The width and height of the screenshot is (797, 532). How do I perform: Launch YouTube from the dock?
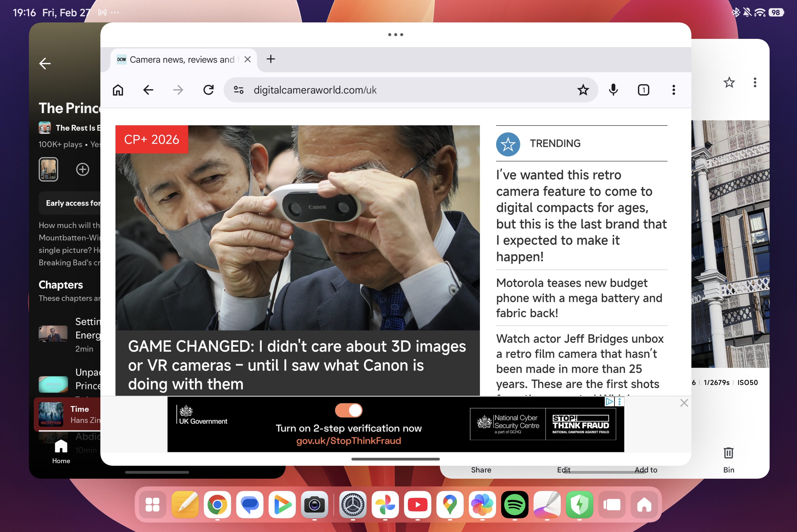pos(417,505)
